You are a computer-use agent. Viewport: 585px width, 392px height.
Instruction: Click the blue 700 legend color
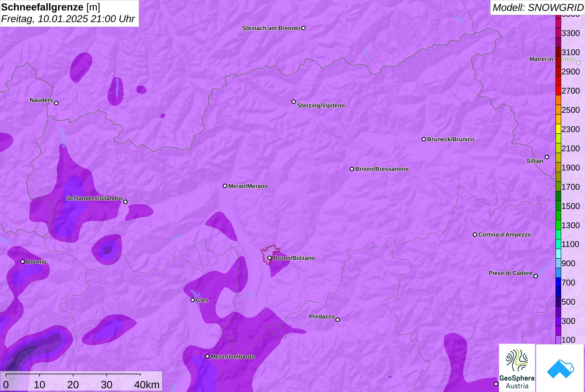tap(558, 283)
